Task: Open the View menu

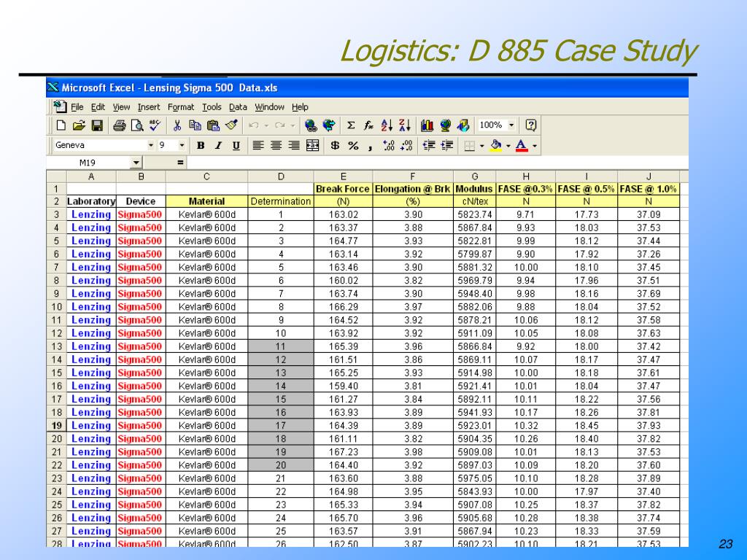Action: [x=121, y=107]
